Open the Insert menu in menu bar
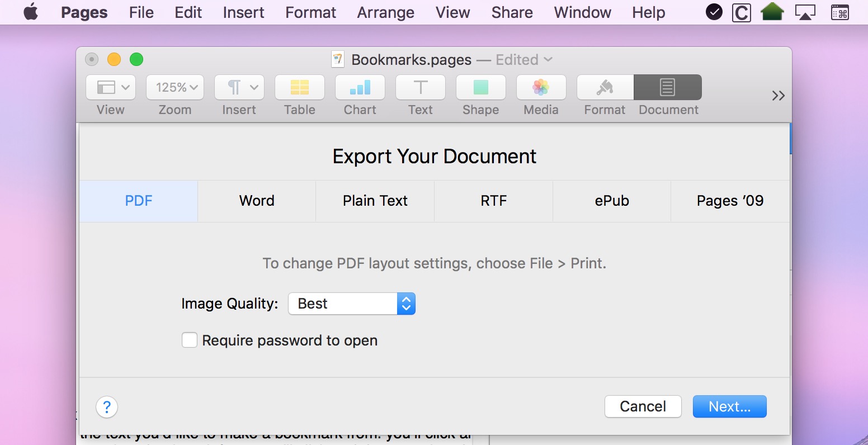The image size is (868, 445). pos(243,12)
